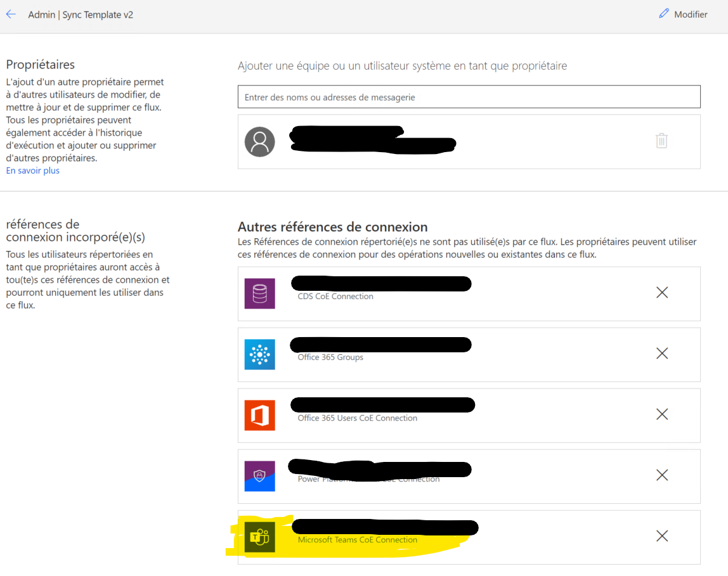
Task: Click the Office 365 Users icon
Action: (259, 415)
